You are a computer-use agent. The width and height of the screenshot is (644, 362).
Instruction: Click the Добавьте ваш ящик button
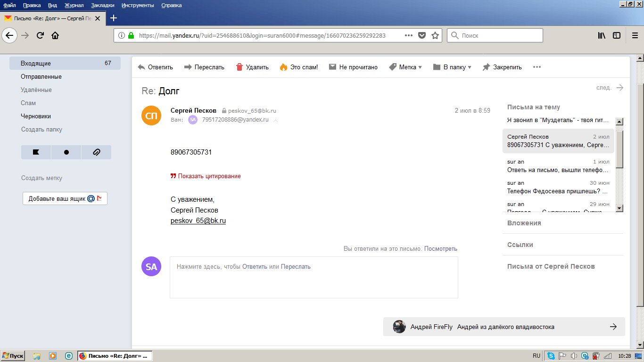point(65,198)
